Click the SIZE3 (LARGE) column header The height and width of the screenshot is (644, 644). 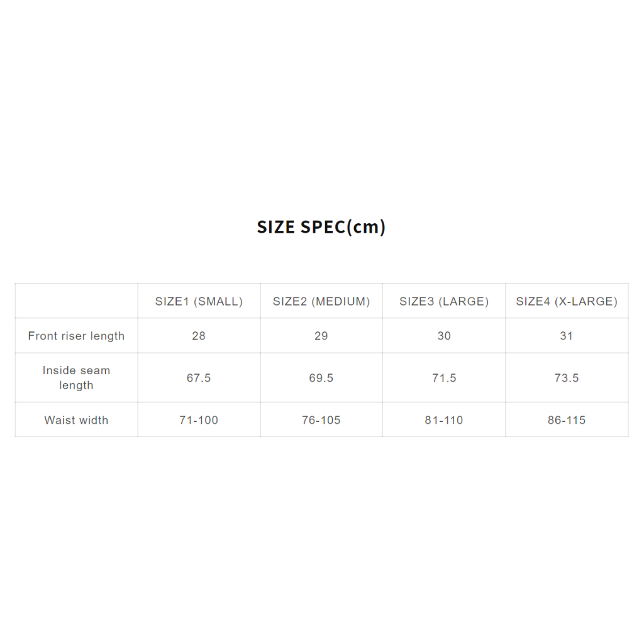click(x=444, y=301)
